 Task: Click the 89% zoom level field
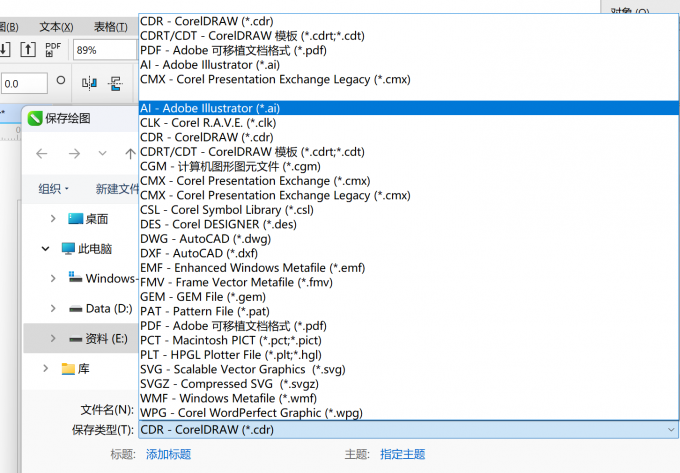click(105, 50)
